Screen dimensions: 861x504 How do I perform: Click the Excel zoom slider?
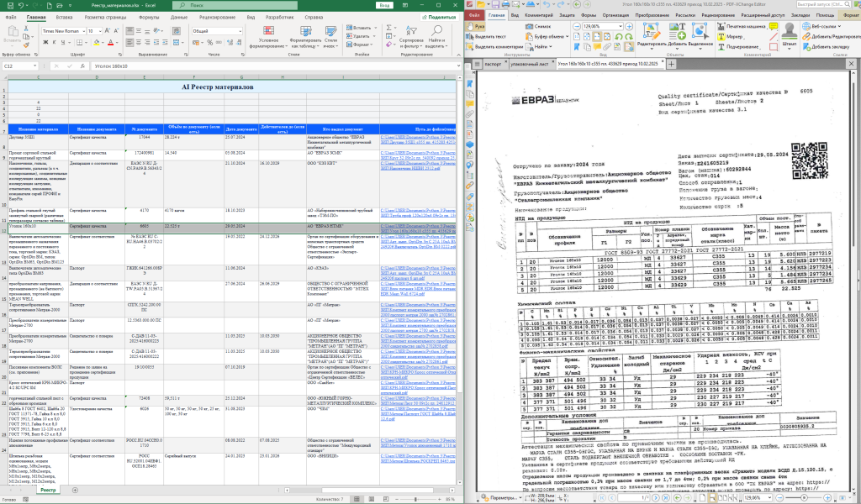point(419,499)
